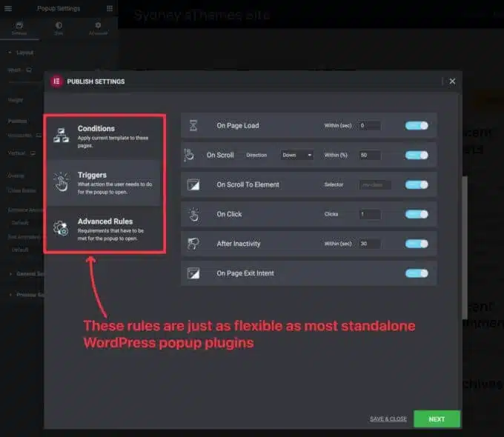This screenshot has width=504, height=437.
Task: Click the After Inactivity Within (sec) field
Action: (x=370, y=244)
